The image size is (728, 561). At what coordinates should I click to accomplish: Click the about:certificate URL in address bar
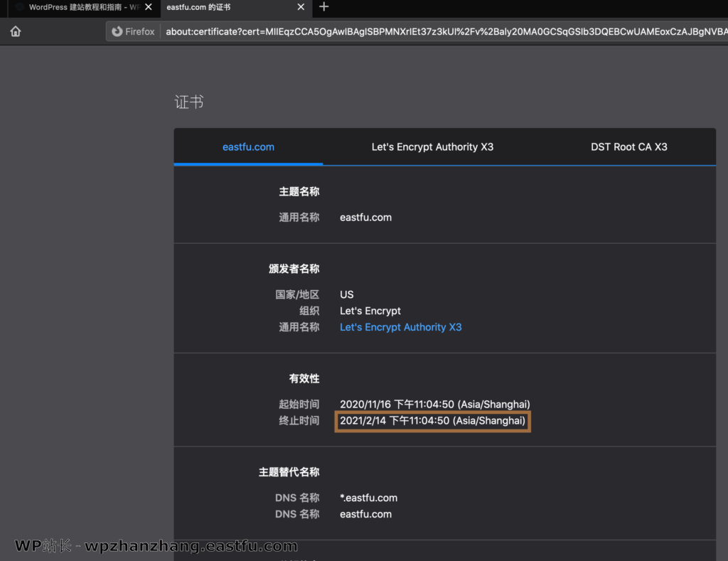pyautogui.click(x=441, y=31)
